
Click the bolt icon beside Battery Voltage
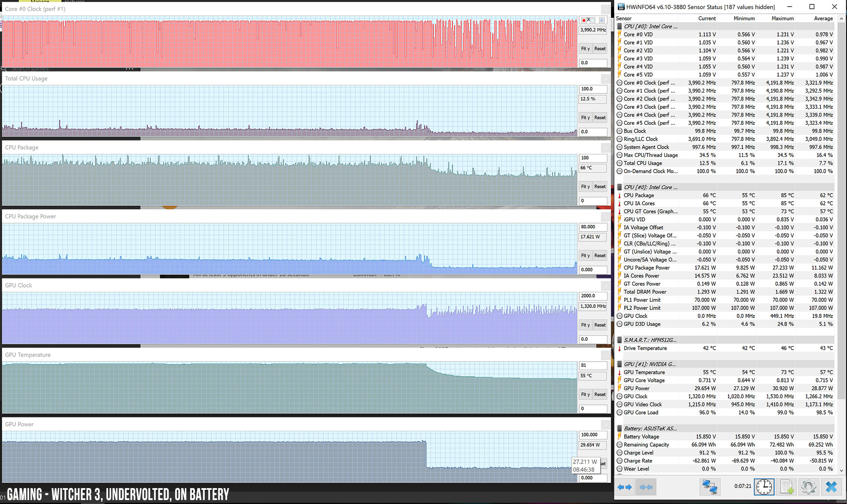click(x=619, y=437)
